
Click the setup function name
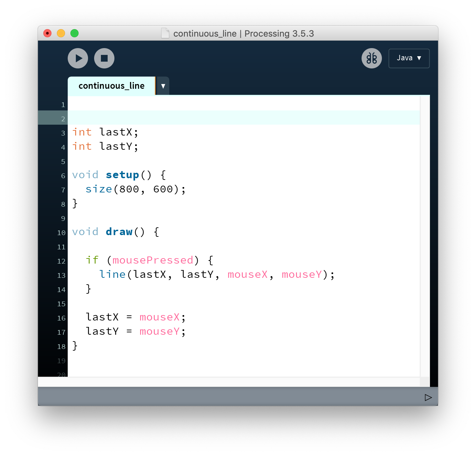point(122,175)
